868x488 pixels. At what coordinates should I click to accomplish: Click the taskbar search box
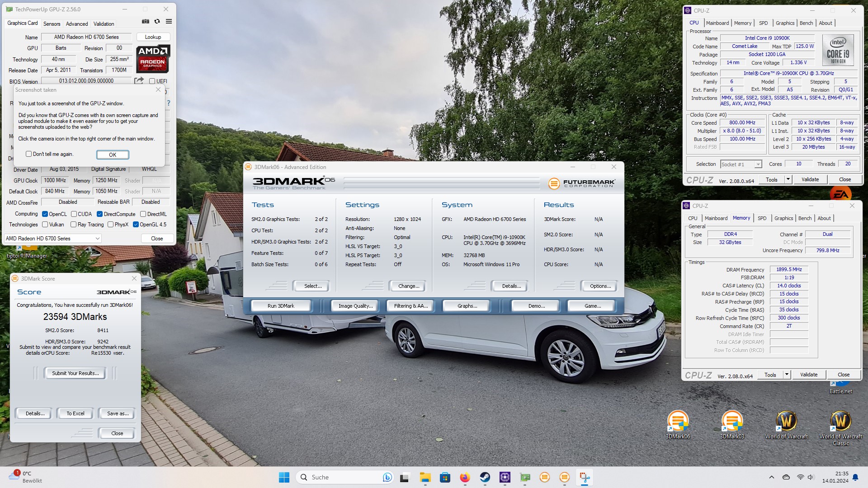click(345, 477)
